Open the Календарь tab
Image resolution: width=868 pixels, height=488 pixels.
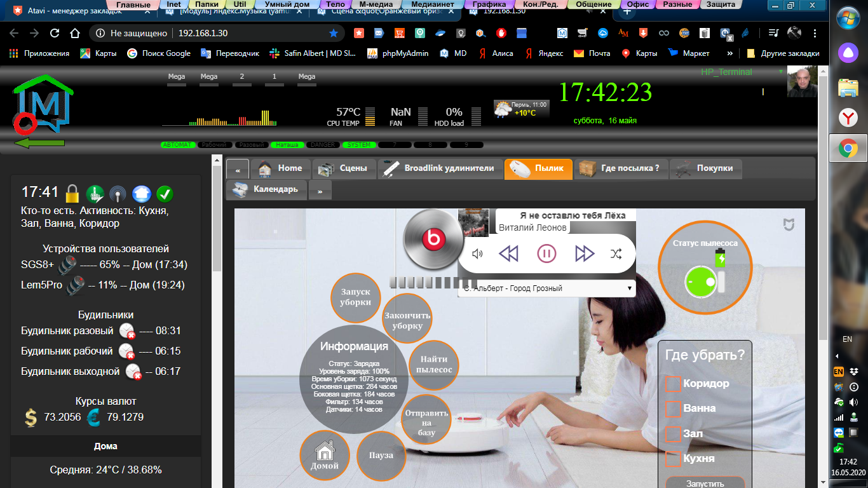tap(267, 189)
